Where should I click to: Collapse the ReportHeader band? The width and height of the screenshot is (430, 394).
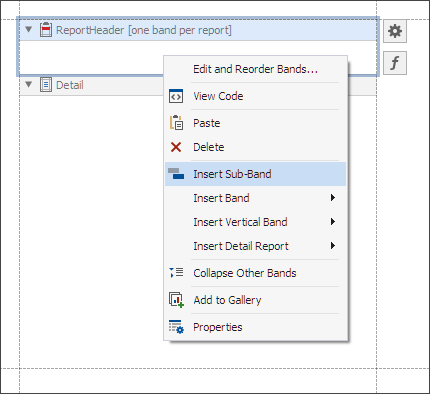(29, 30)
